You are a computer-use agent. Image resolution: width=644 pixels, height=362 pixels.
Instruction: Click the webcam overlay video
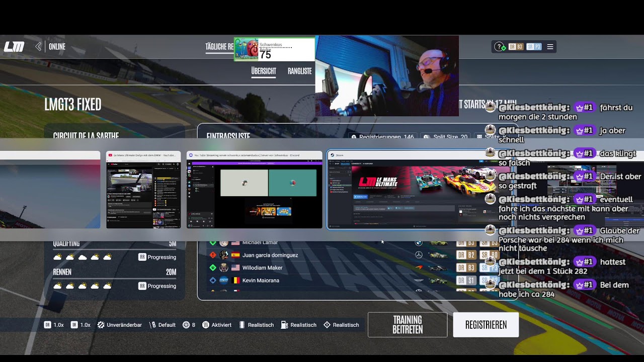click(x=387, y=75)
